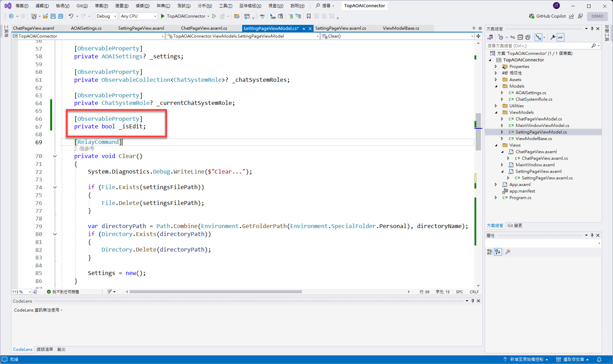Collapse the Directory.Exists if block on line 80
The image size is (613, 364).
click(55, 234)
